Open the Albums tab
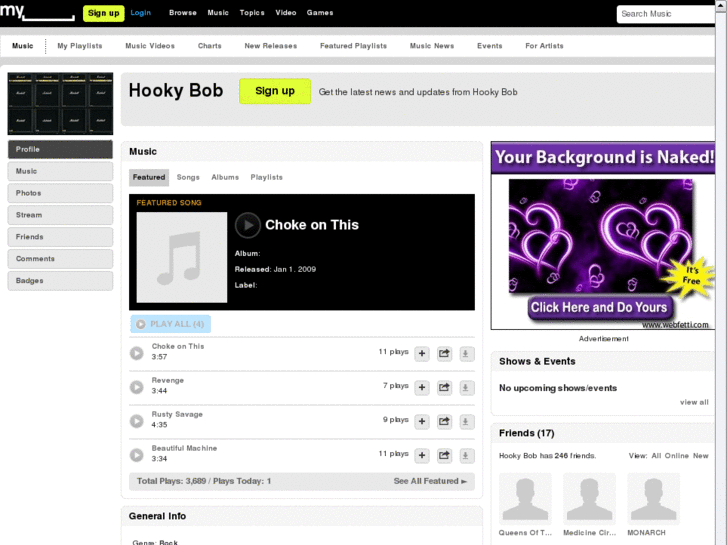 point(225,177)
